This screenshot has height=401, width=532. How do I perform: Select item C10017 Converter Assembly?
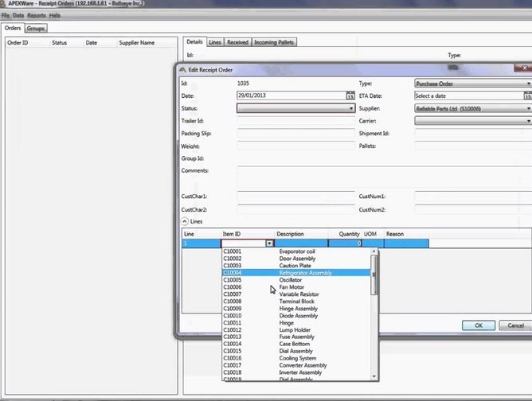[x=296, y=365]
